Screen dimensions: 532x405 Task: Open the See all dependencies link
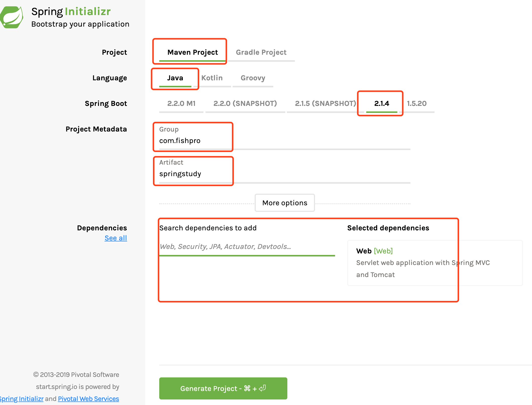116,238
